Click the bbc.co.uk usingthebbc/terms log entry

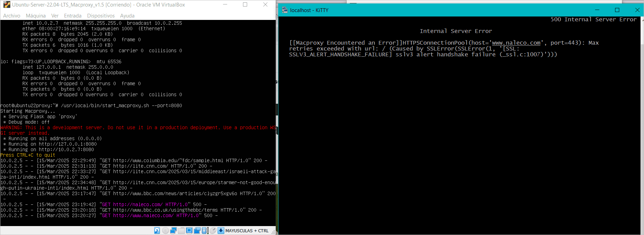(x=131, y=210)
